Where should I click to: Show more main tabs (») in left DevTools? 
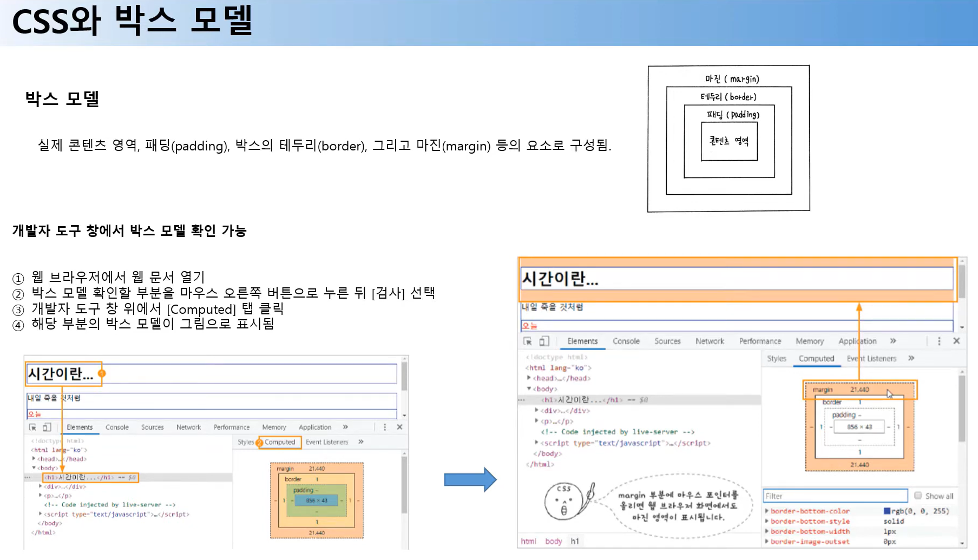[x=345, y=427]
